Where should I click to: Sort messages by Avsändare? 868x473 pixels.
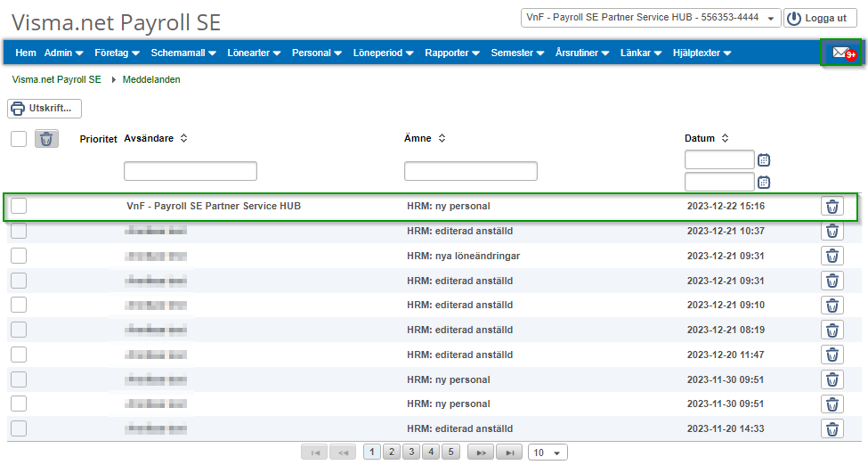tap(183, 138)
